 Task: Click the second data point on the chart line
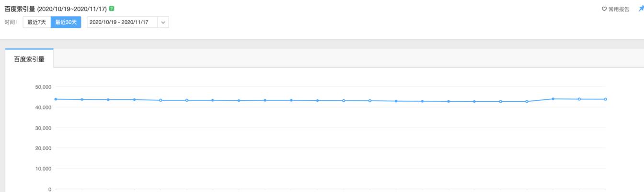[82, 99]
